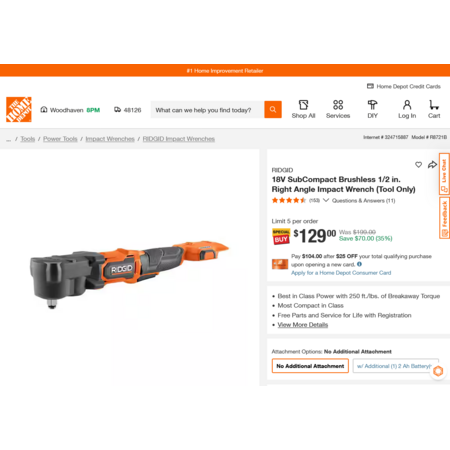Open the Power Tools breadcrumb
Screen dimensions: 450x450
[60, 139]
